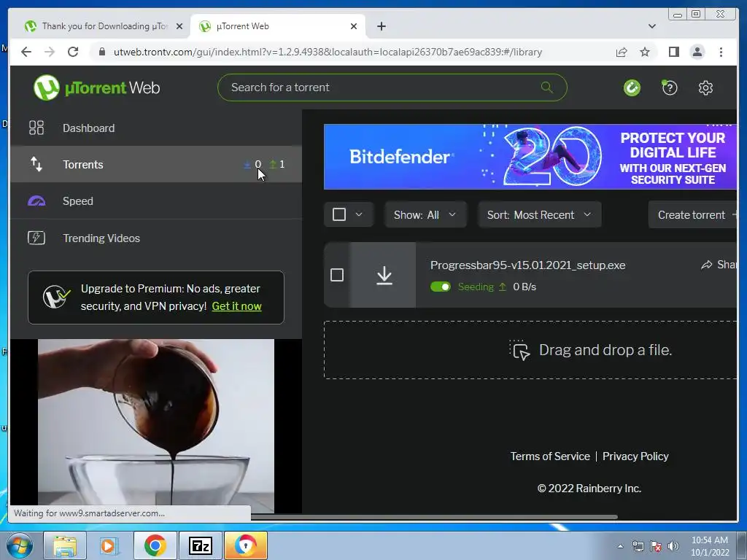The image size is (747, 560).
Task: Open a new tab with plus icon
Action: 381,26
